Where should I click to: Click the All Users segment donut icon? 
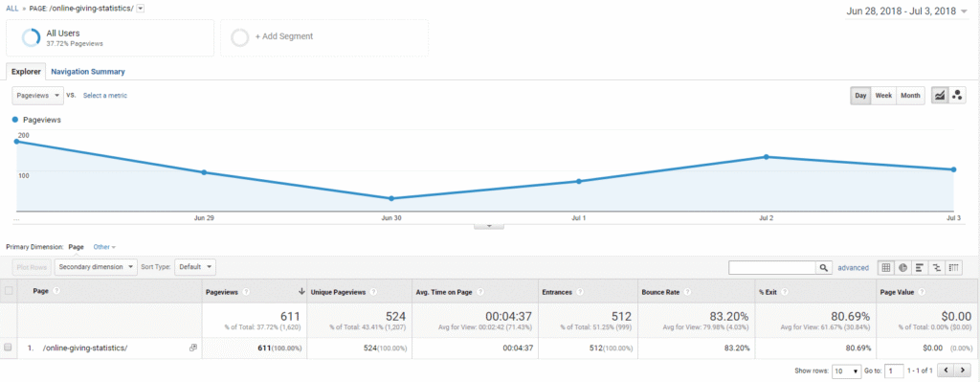[31, 37]
